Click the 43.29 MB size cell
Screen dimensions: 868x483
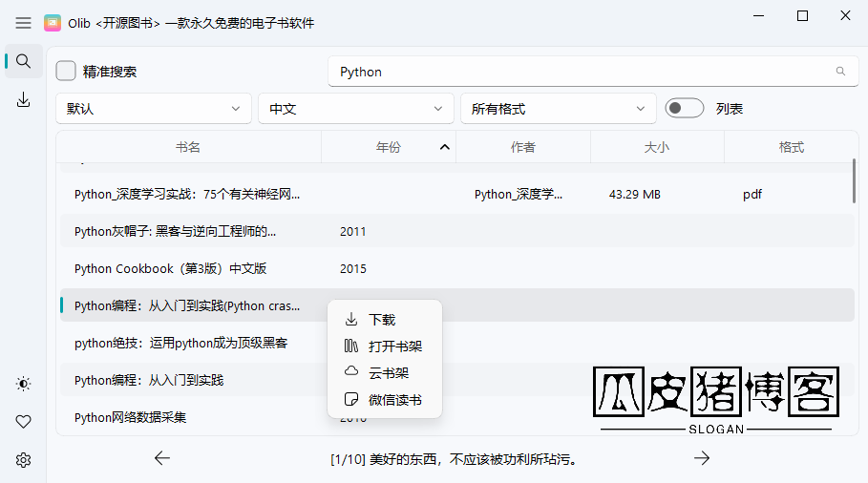point(634,194)
